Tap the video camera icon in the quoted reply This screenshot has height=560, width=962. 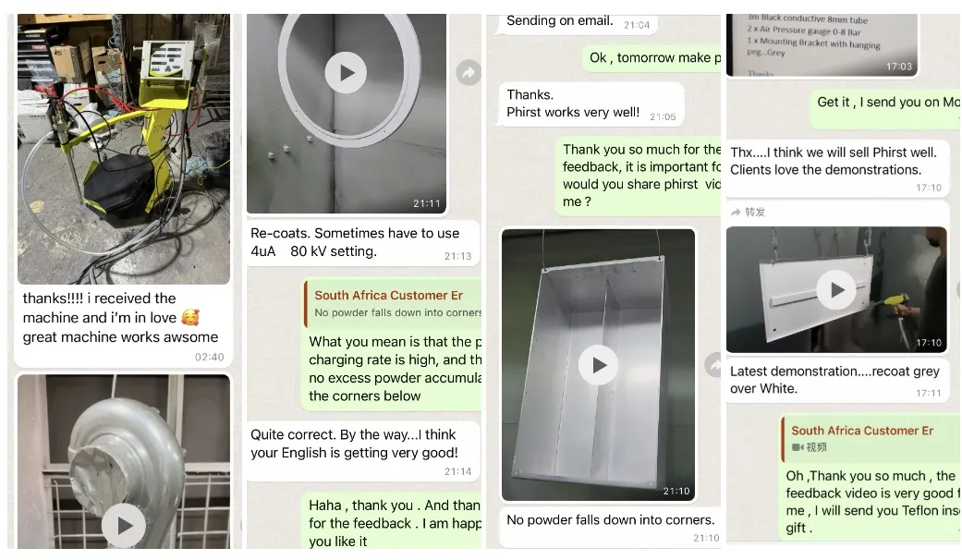(797, 447)
